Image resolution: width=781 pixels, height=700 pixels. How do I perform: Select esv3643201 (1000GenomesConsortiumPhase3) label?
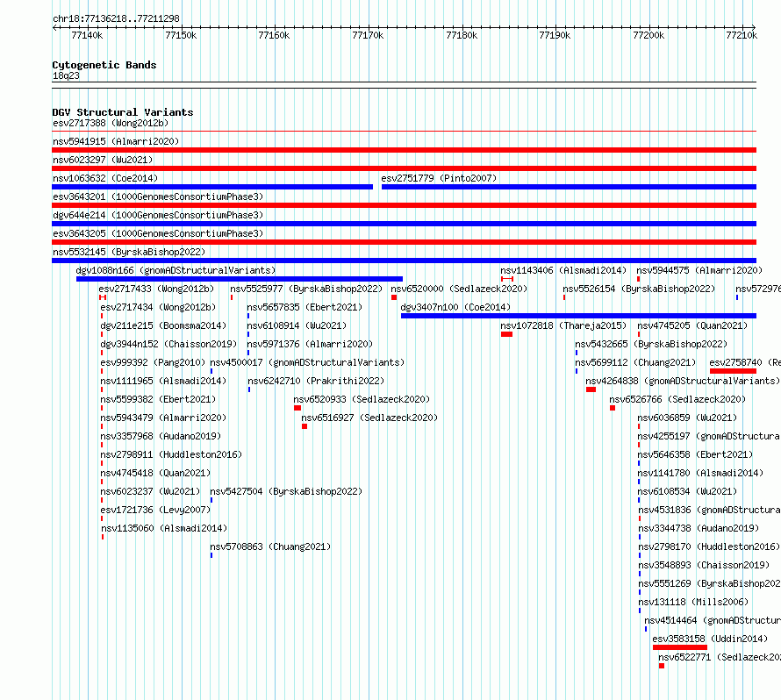pyautogui.click(x=158, y=196)
